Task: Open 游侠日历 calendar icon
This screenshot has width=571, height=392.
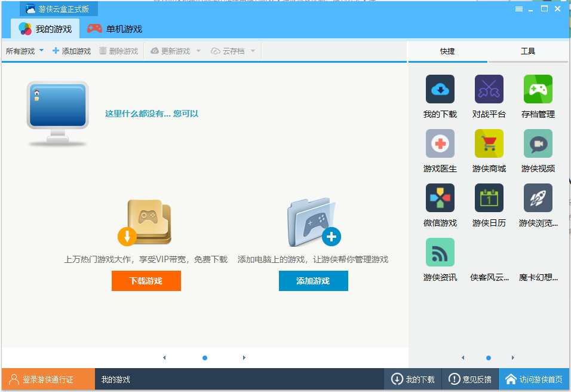Action: click(489, 198)
